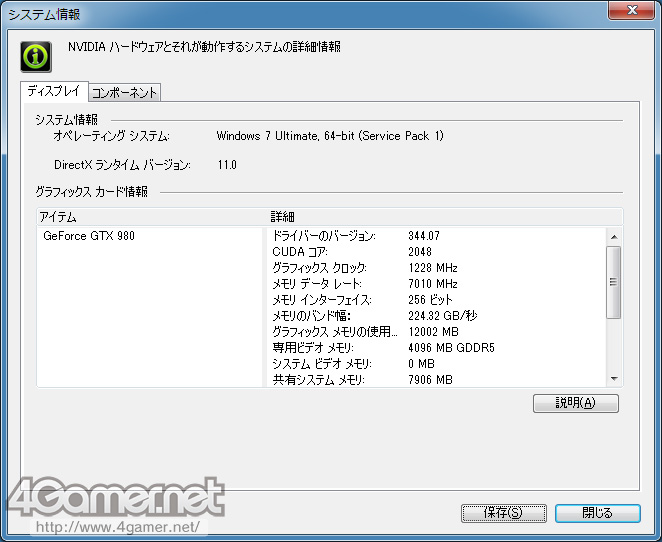Image resolution: width=662 pixels, height=542 pixels.
Task: Select the 専用ビデオ メモリ label
Action: tap(313, 348)
